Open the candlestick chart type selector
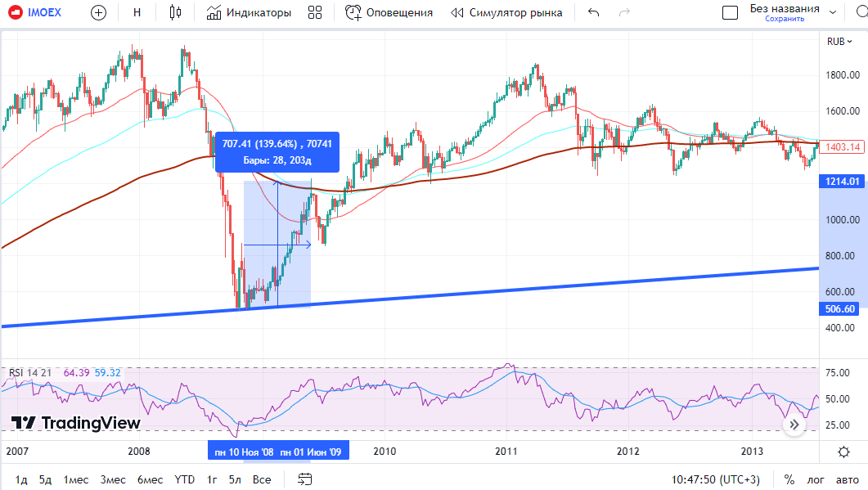Screen dimensions: 868x490 [x=175, y=12]
